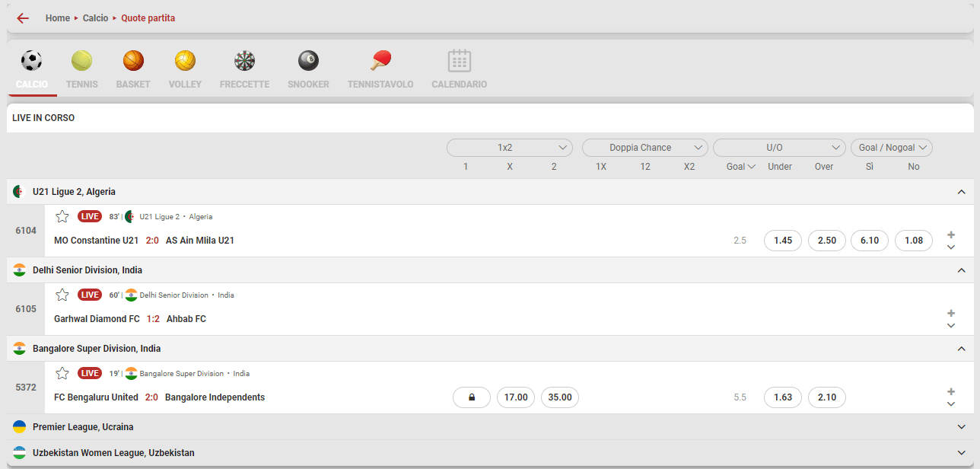The height and width of the screenshot is (469, 980).
Task: Click the red back arrow icon
Action: tap(23, 18)
